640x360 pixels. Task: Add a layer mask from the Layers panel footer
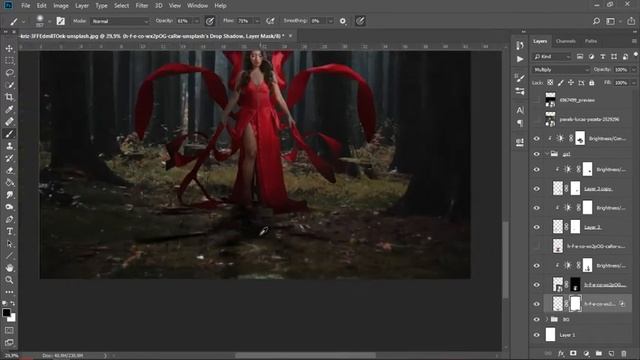(x=573, y=353)
